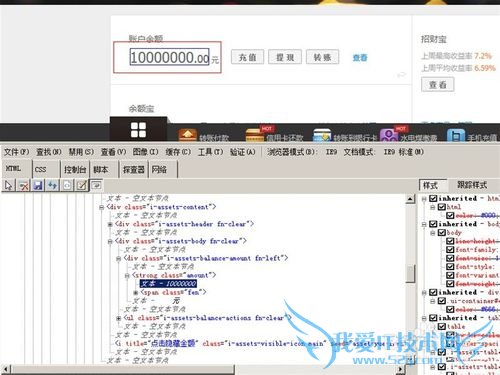Collapse the 'inherited - div' style group
The width and height of the screenshot is (500, 375).
[424, 293]
